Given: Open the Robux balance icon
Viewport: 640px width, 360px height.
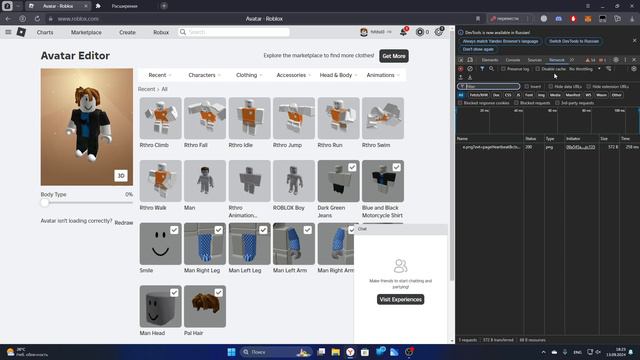Looking at the screenshot, I should pos(420,32).
